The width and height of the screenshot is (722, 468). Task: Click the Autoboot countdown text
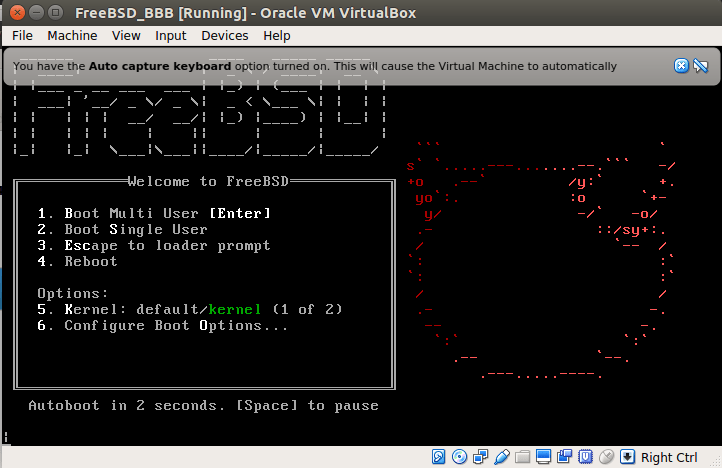click(204, 405)
